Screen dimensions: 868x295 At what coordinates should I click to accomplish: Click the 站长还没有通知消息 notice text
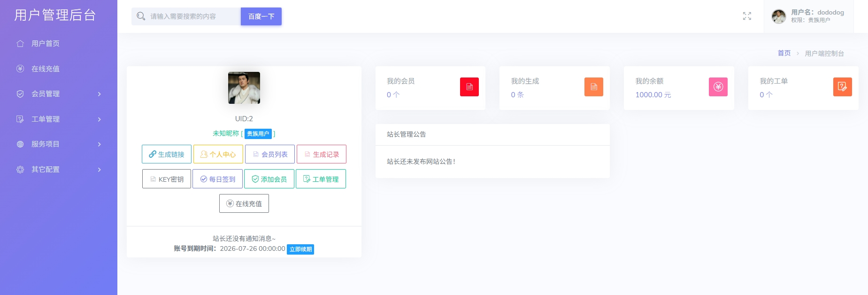coord(244,239)
